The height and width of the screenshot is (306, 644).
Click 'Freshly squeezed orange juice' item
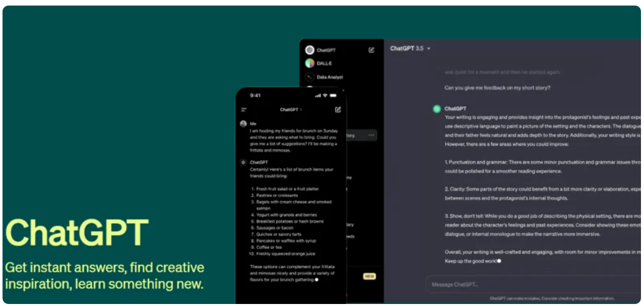(x=285, y=254)
